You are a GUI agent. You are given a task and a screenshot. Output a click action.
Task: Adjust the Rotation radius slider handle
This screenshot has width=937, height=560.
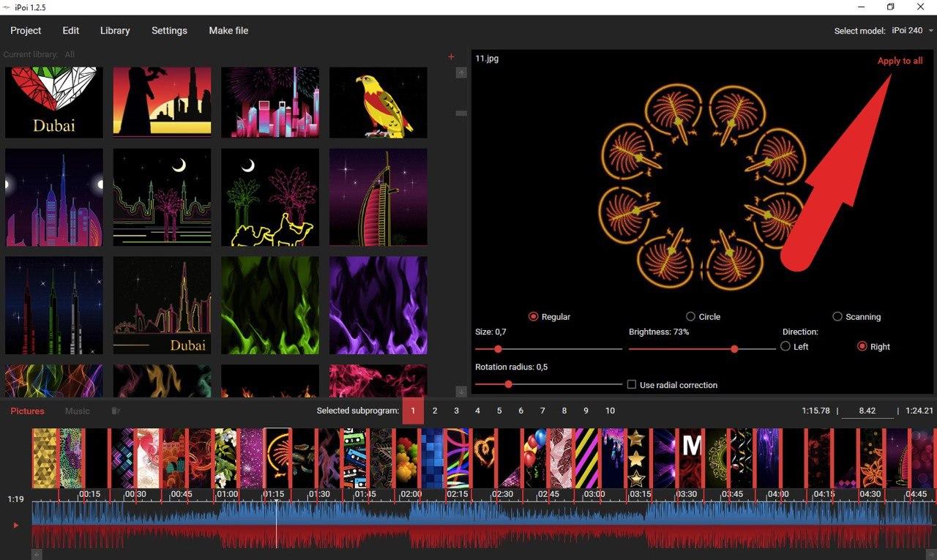(508, 384)
